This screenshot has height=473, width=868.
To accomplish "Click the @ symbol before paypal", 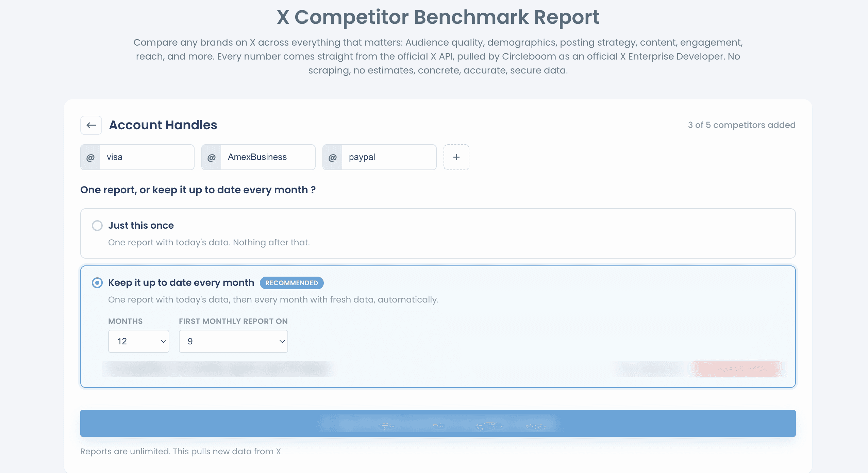I will tap(332, 157).
